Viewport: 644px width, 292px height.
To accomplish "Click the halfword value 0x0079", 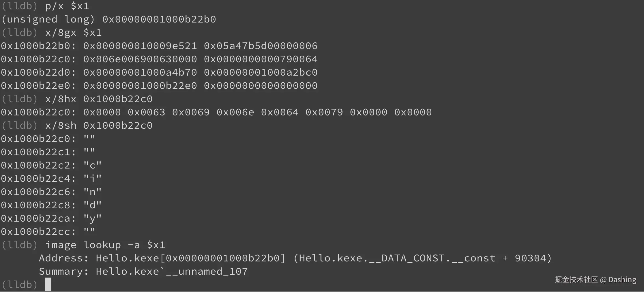I will tap(324, 112).
